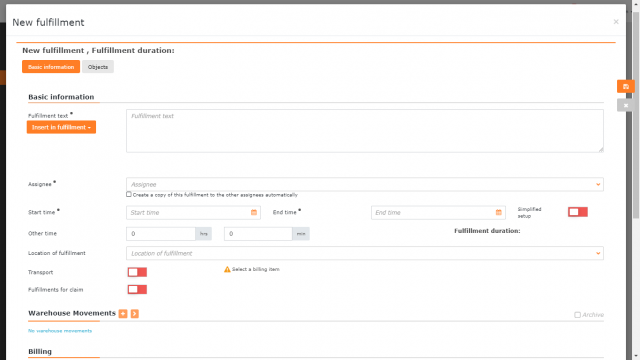Screen dimensions: 640x360
Task: Toggle the Transport switch
Action: point(137,272)
